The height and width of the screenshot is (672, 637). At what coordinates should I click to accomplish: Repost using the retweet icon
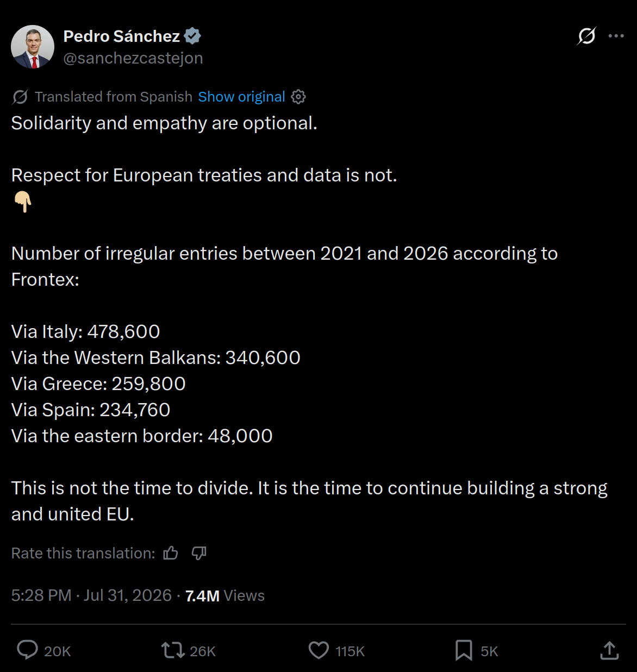[x=173, y=650]
